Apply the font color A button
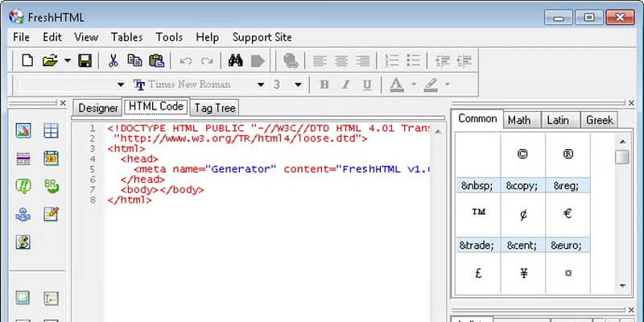The image size is (644, 322). tap(396, 85)
